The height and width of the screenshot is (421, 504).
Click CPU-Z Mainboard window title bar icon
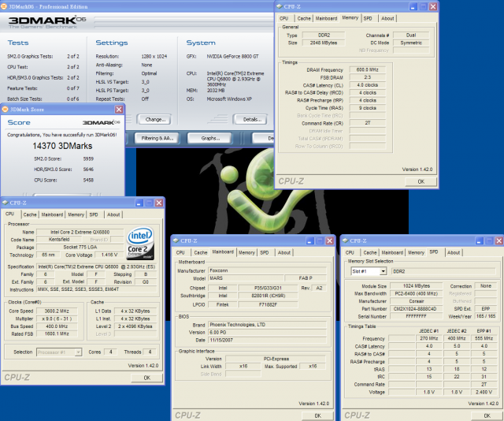click(176, 240)
